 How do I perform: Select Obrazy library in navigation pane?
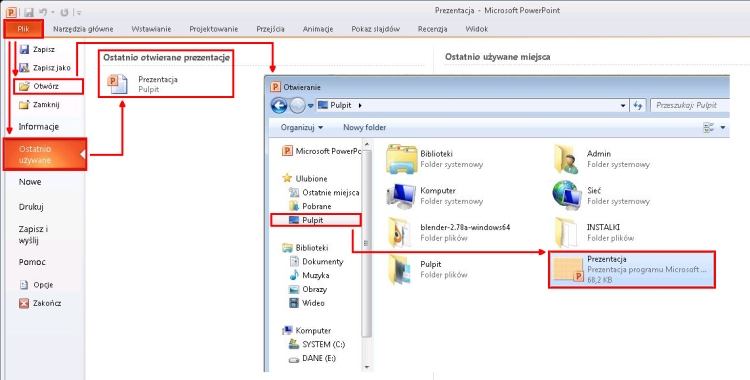[308, 290]
